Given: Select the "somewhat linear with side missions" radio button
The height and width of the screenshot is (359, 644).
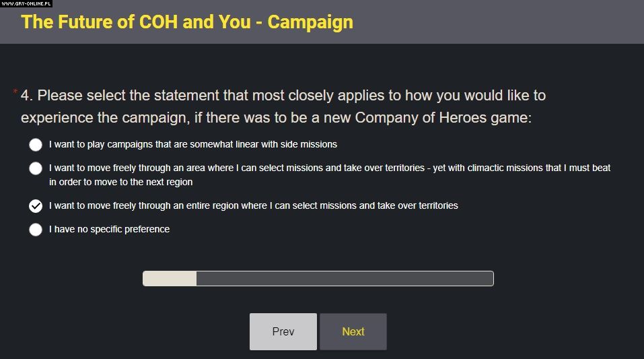Looking at the screenshot, I should (36, 145).
